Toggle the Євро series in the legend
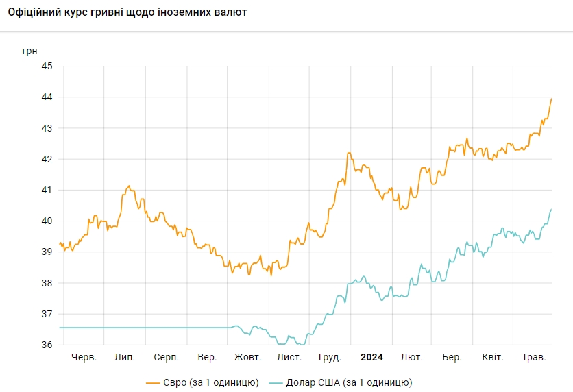This screenshot has width=573, height=392. click(x=211, y=382)
